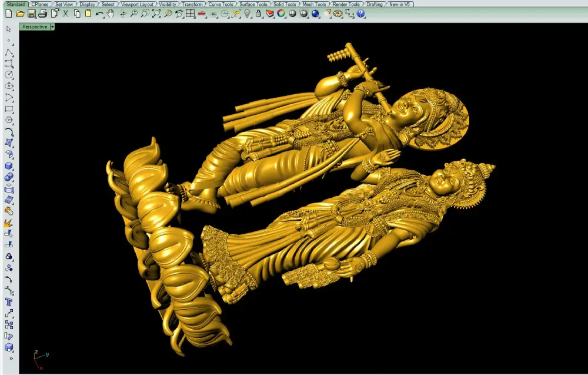Click the blue render sphere icon

coord(315,14)
